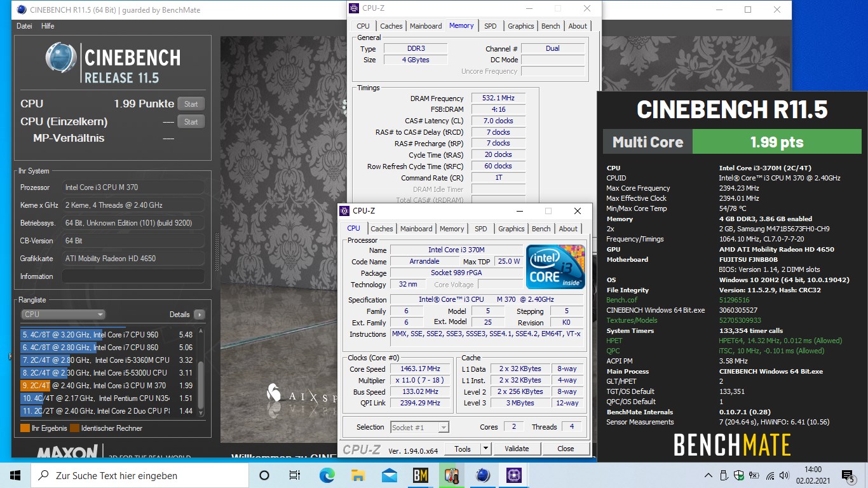The image size is (868, 488).
Task: Switch to SPD tab in back CPU-Z window
Action: (x=491, y=26)
